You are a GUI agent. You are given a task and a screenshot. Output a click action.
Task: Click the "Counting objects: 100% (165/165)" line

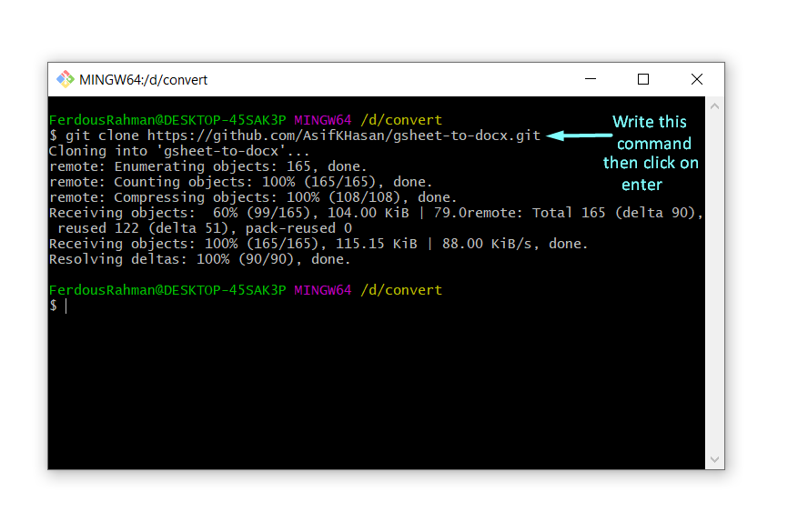[x=241, y=182]
